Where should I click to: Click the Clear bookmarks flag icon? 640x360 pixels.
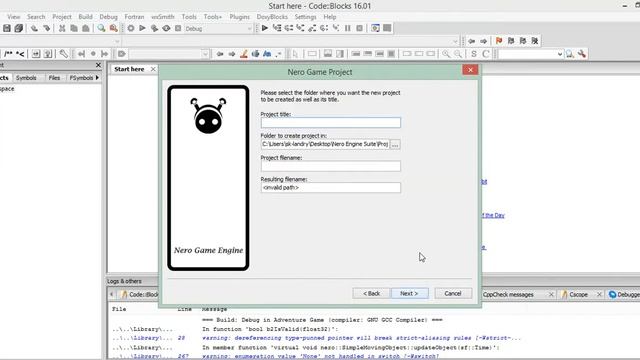coord(535,41)
